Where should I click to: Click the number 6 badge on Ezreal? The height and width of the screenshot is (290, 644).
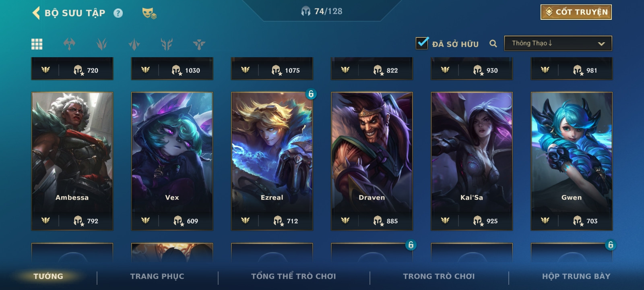tap(311, 94)
